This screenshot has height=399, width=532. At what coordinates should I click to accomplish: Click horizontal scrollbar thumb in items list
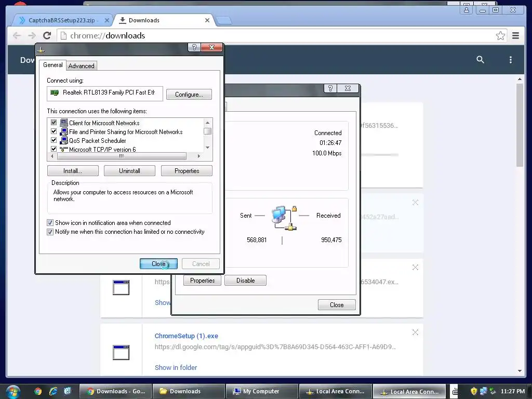[122, 156]
